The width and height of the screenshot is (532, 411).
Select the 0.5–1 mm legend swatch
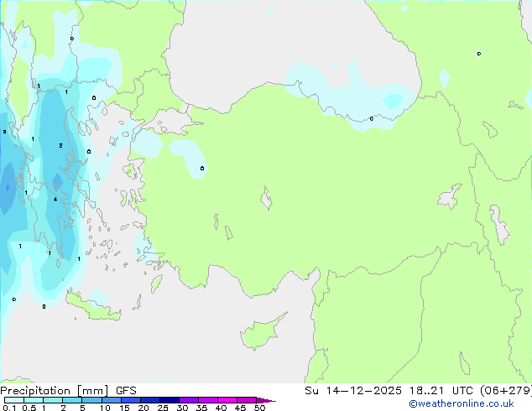pos(34,400)
